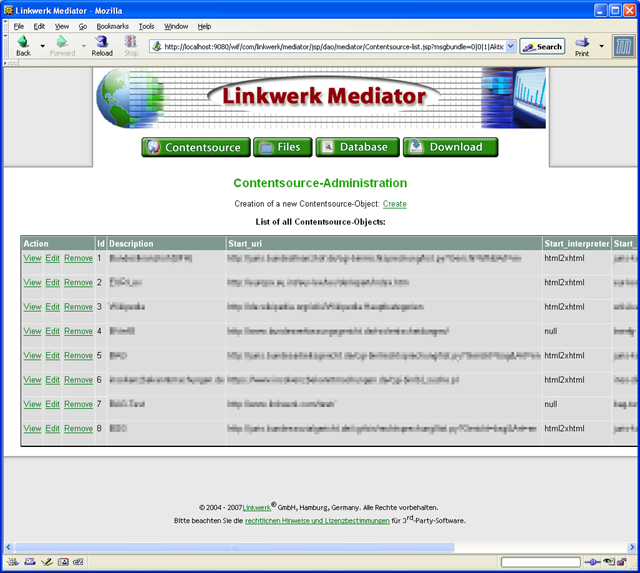View the Contentsource with Id 4
The height and width of the screenshot is (573, 640).
32,331
